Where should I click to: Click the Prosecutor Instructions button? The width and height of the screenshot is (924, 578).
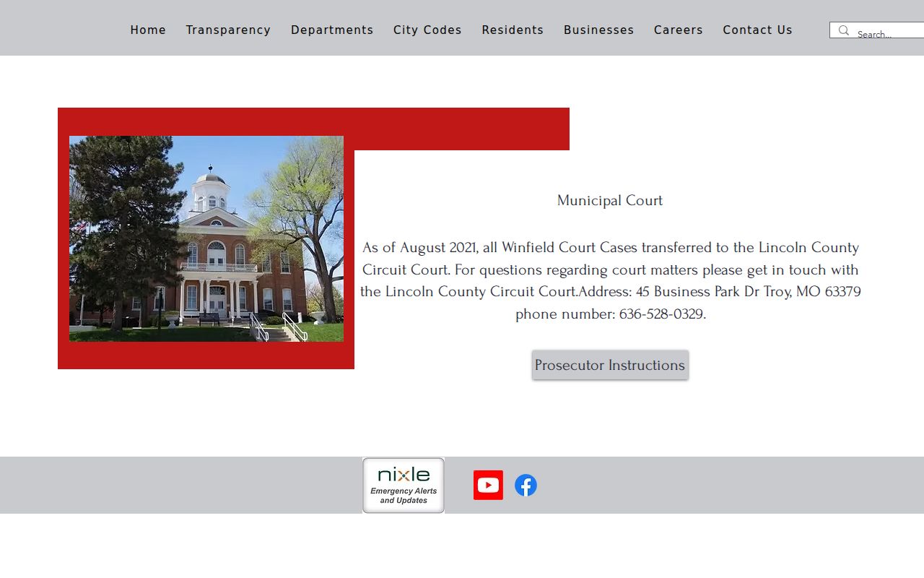610,365
